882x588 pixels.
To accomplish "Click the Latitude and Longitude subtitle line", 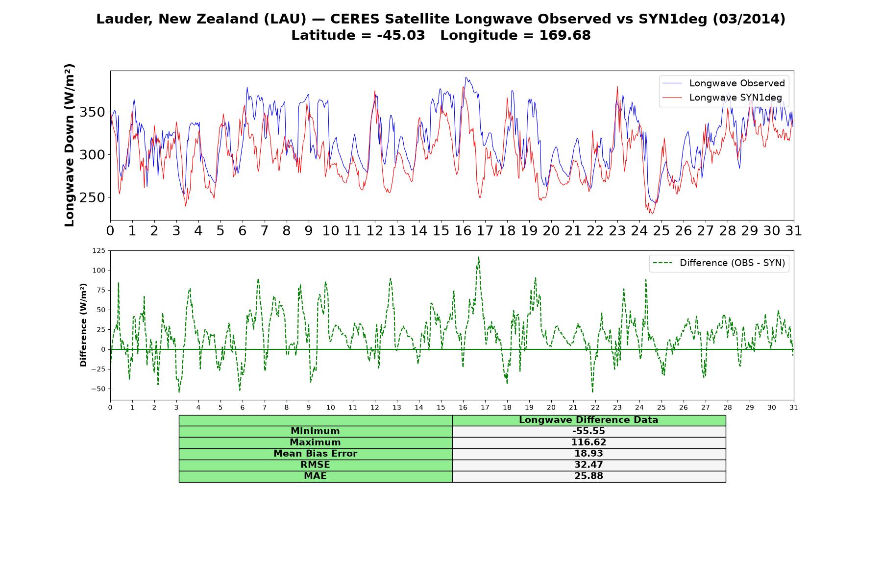I will pos(441,35).
